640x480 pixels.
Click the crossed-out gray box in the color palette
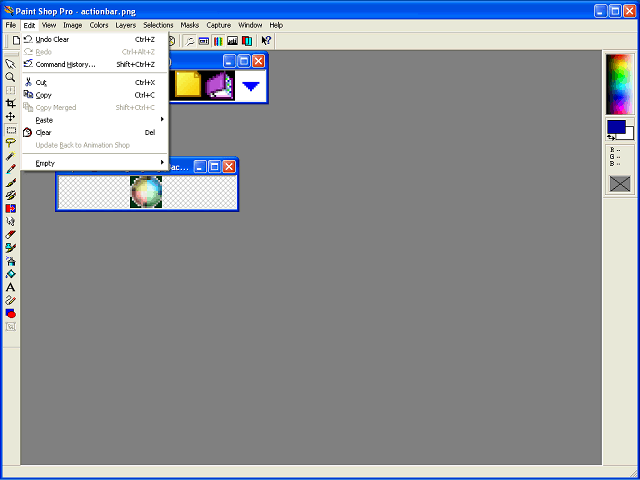click(620, 184)
